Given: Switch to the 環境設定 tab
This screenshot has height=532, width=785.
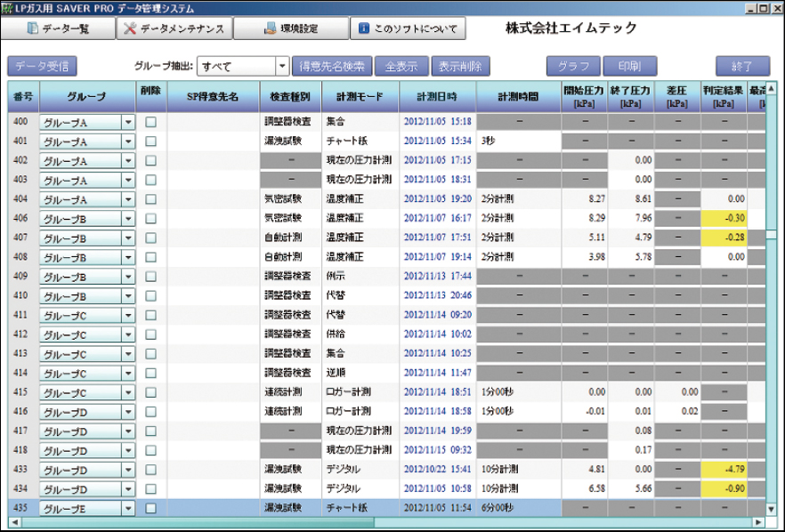Looking at the screenshot, I should (291, 28).
